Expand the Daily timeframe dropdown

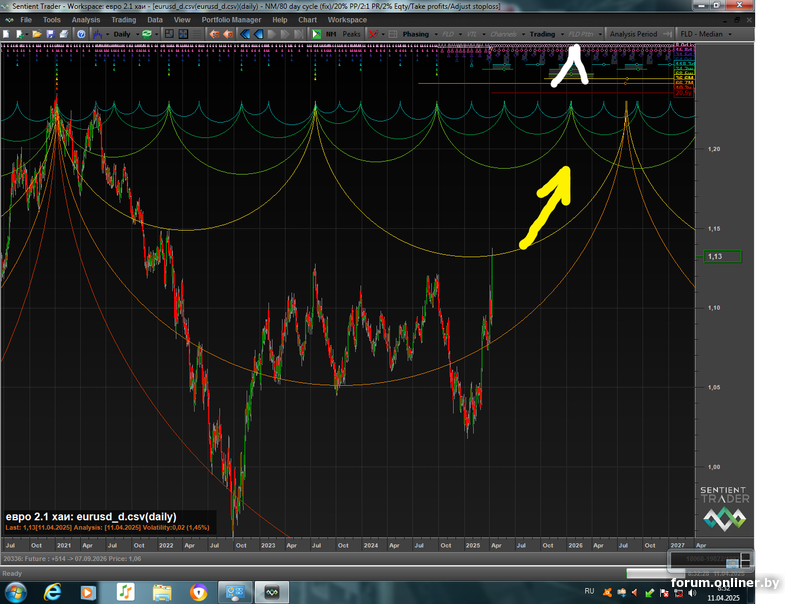point(137,35)
